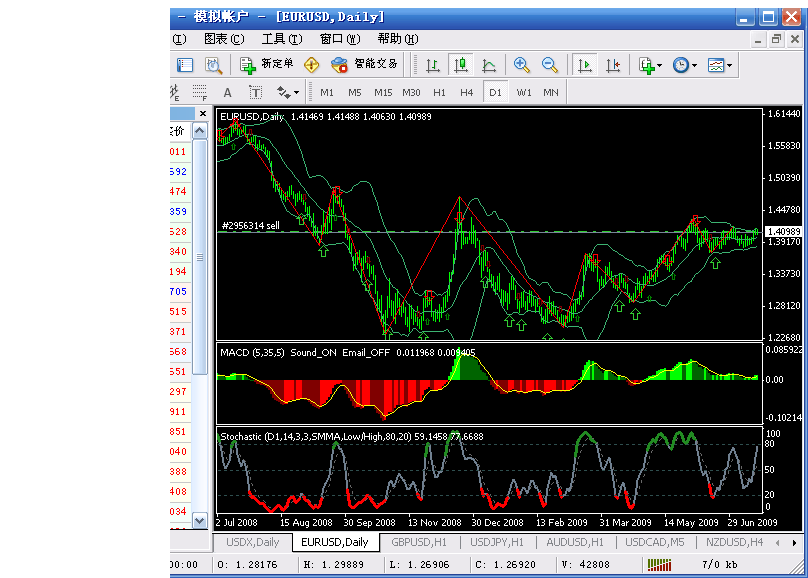Switch to the H4 timeframe

point(467,92)
